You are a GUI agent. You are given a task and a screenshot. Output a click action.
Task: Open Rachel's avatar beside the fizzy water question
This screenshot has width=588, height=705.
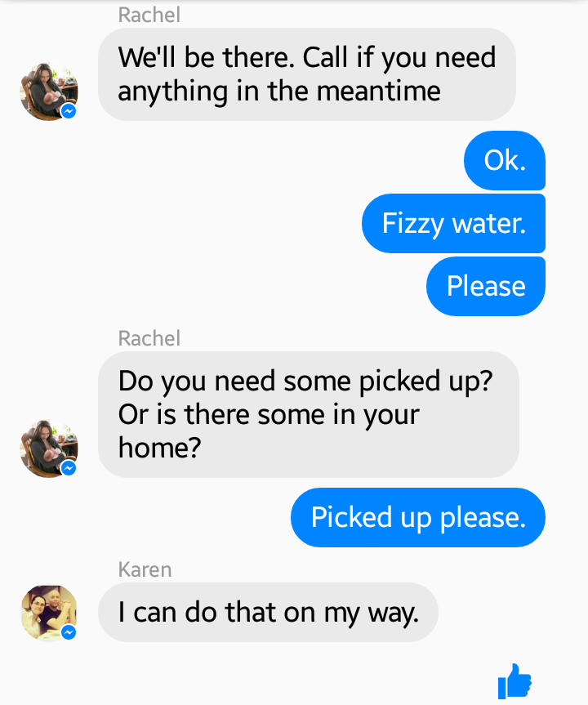point(49,448)
